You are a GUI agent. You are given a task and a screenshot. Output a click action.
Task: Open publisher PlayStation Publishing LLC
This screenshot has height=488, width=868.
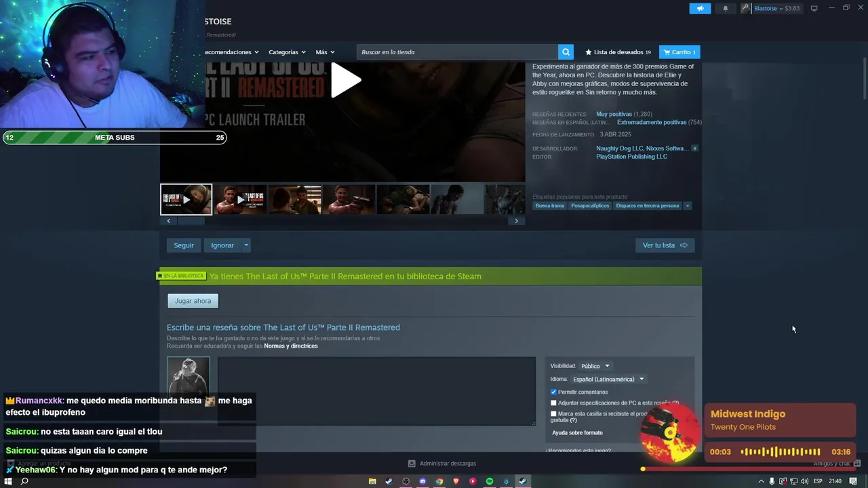(x=631, y=157)
